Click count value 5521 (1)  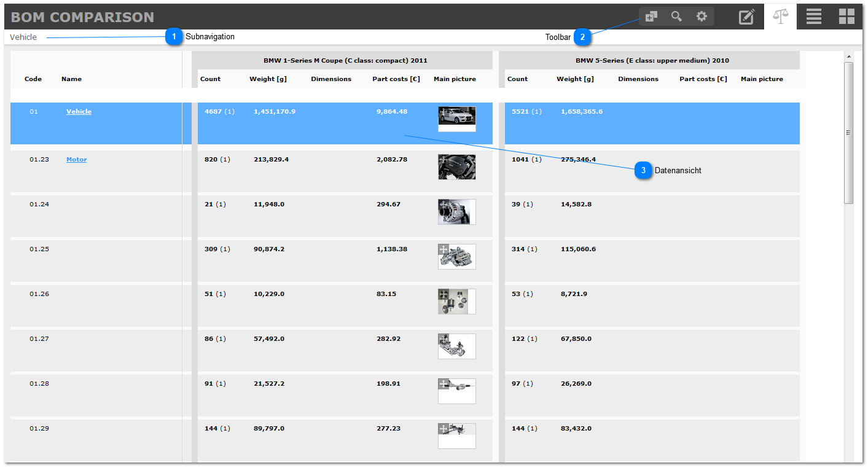(526, 111)
